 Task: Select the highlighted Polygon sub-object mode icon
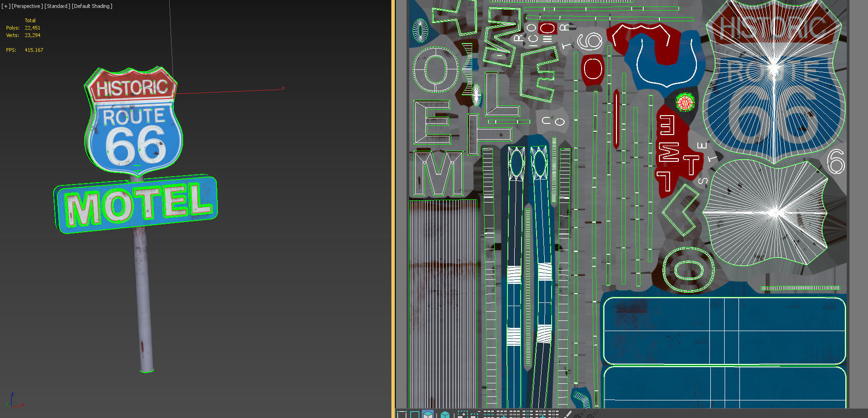(x=428, y=414)
